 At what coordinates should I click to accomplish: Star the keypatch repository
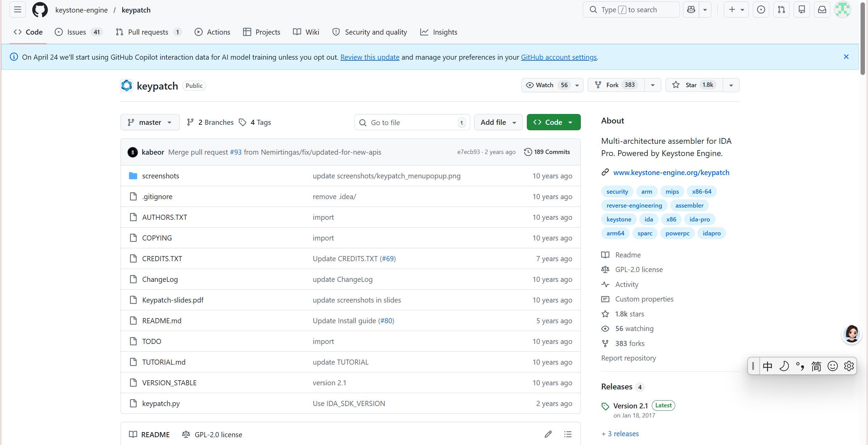[x=691, y=85]
